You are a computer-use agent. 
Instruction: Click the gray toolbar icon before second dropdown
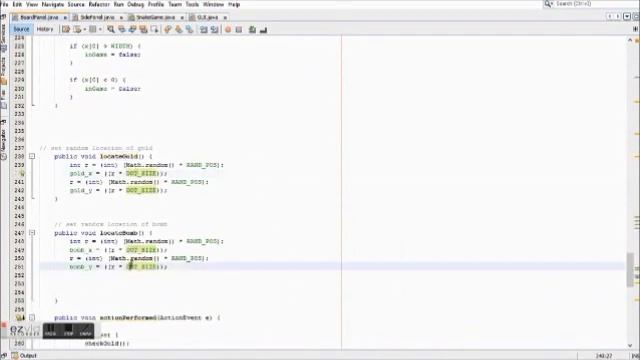tap(93, 29)
